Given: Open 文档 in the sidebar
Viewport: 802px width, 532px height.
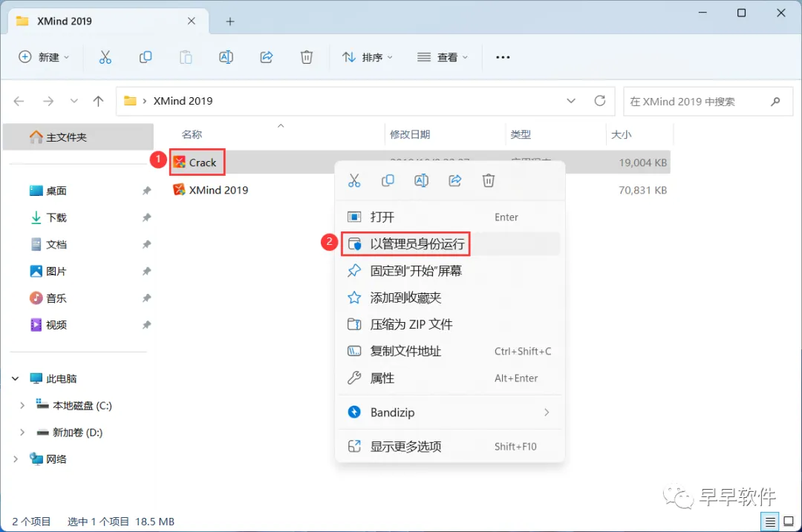Looking at the screenshot, I should (56, 244).
